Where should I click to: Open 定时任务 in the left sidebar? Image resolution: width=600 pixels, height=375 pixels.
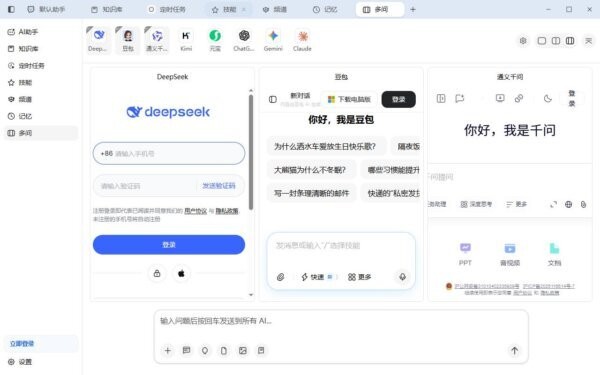[x=41, y=65]
